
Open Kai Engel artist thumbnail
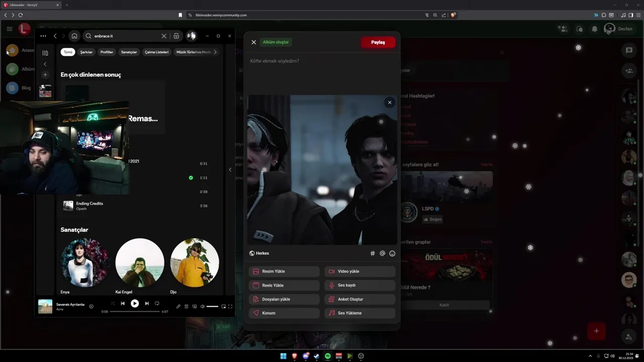[x=140, y=262]
